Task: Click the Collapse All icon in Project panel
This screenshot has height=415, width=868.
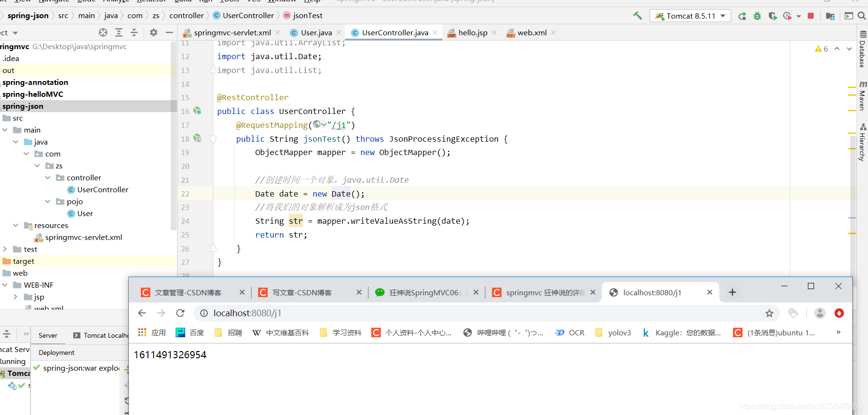Action: click(x=134, y=32)
